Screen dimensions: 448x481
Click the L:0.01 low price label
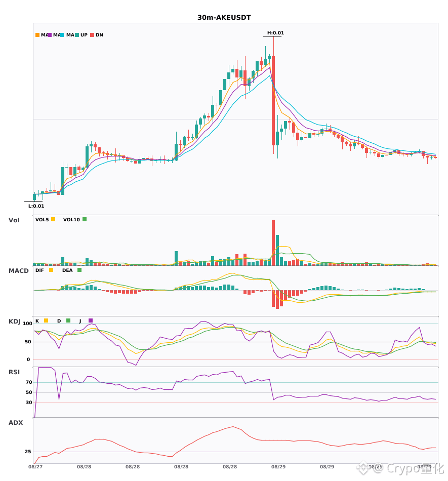click(x=36, y=206)
